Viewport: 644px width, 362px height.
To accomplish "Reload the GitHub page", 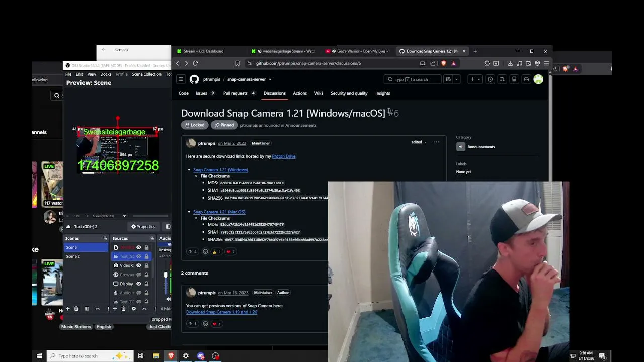I will (x=195, y=63).
